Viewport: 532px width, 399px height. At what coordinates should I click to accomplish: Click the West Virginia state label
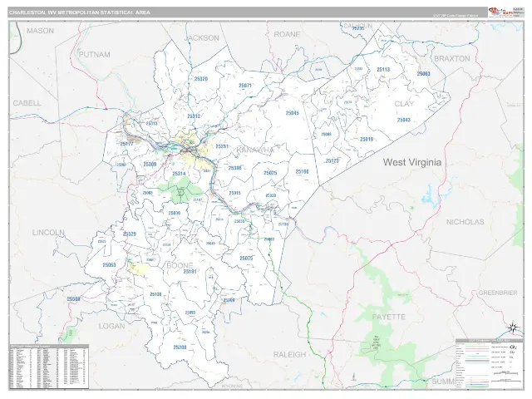412,162
